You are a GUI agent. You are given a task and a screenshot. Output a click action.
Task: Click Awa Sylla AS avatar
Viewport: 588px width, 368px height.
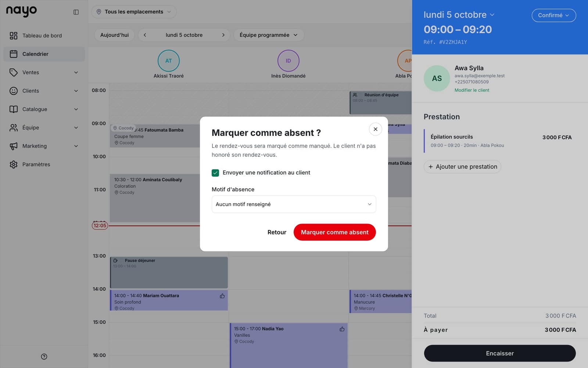point(437,78)
